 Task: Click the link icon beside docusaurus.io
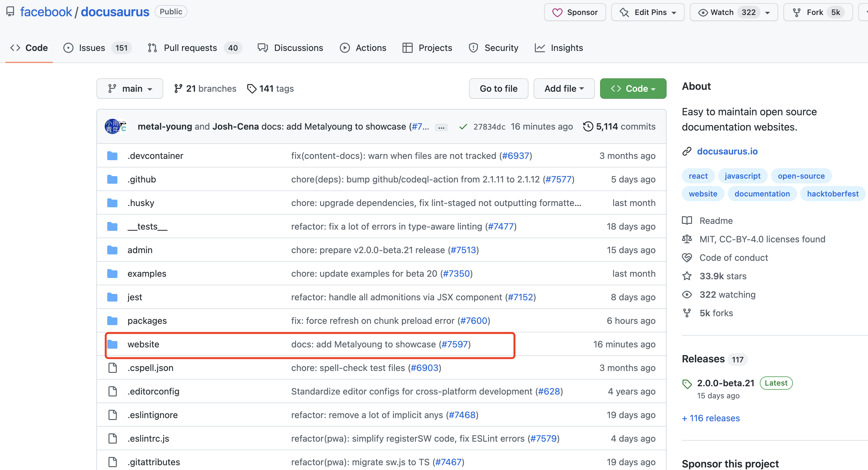(x=687, y=151)
